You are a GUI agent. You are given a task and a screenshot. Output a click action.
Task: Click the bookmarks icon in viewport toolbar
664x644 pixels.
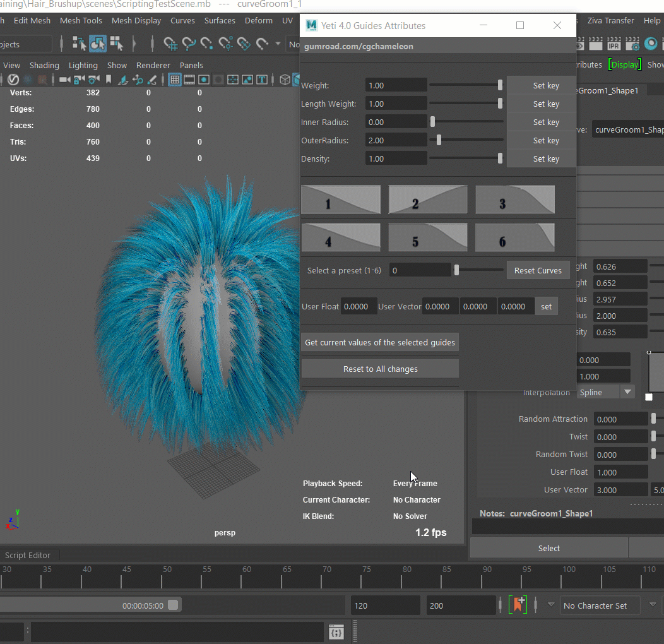pyautogui.click(x=109, y=79)
